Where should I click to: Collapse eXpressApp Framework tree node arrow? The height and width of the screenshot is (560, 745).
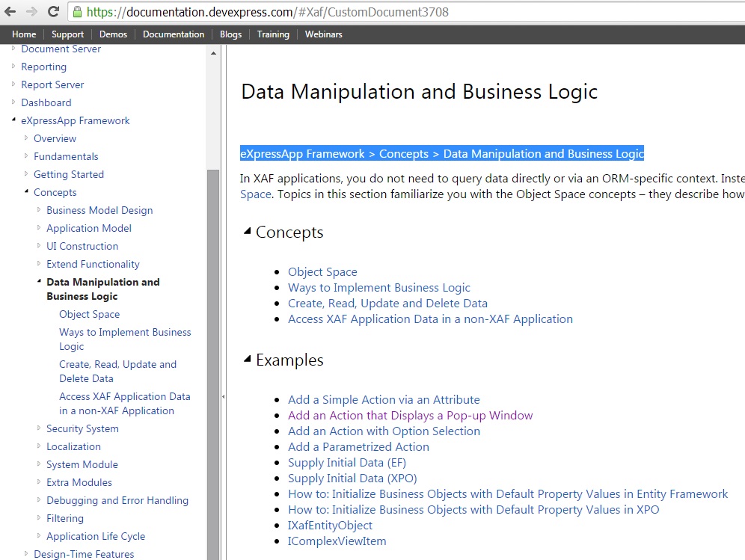pyautogui.click(x=13, y=120)
